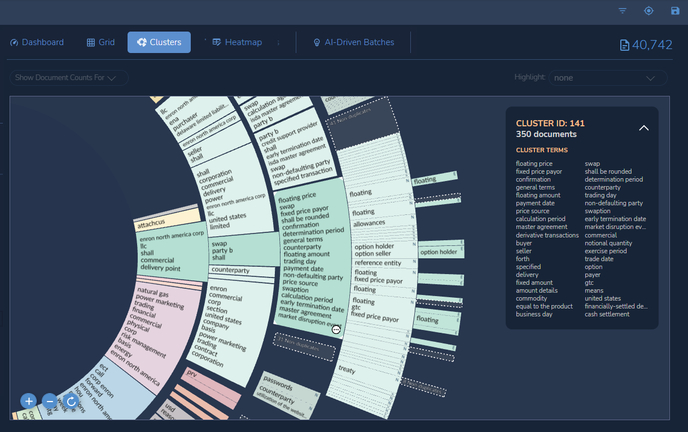Click the Cluster Terms heading
The height and width of the screenshot is (432, 688).
pyautogui.click(x=541, y=150)
